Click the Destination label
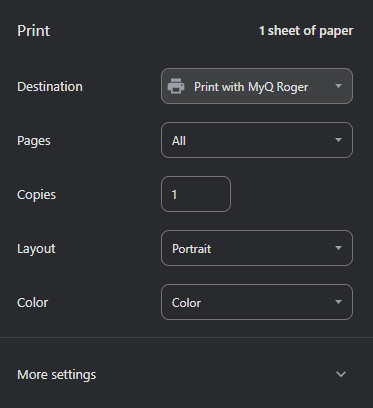 point(50,87)
